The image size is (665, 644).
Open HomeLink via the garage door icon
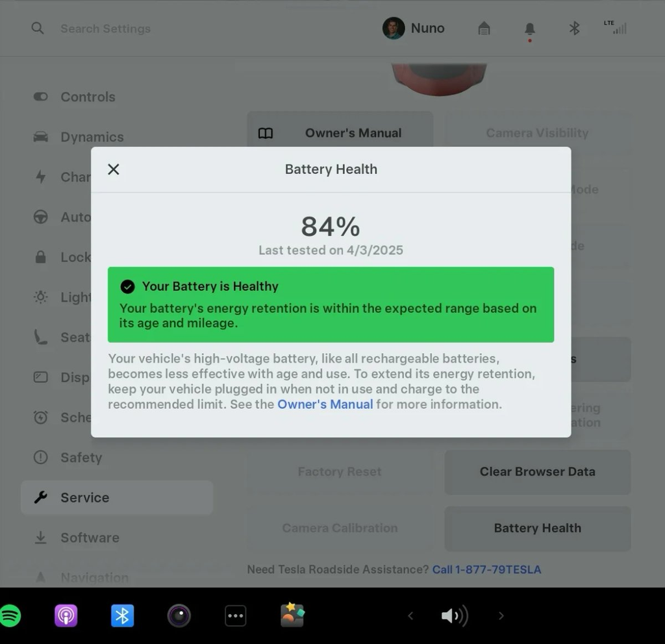(x=484, y=28)
